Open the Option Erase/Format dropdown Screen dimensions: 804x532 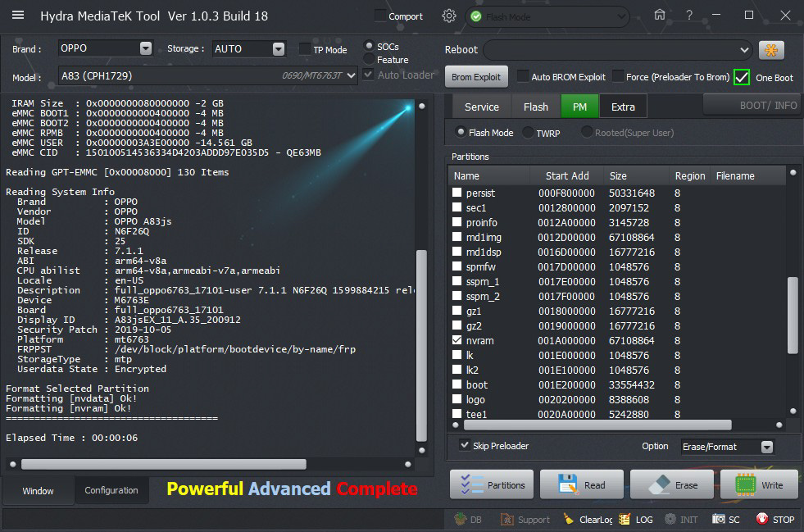pyautogui.click(x=767, y=447)
